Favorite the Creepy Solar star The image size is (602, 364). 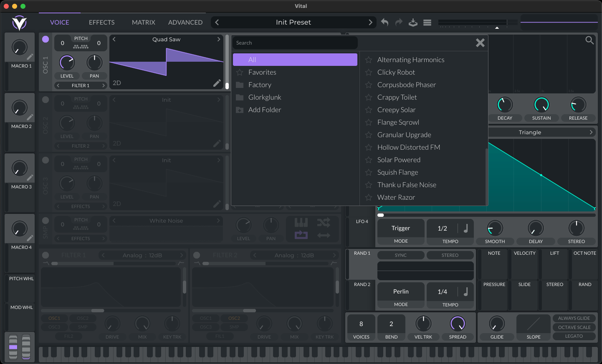coord(369,110)
